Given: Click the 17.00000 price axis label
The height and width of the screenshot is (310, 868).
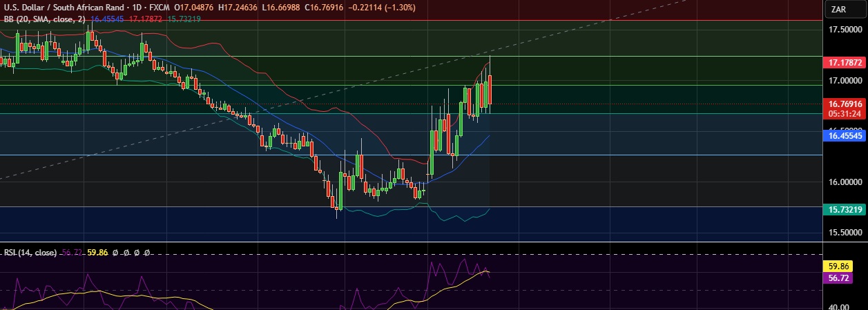Looking at the screenshot, I should tap(845, 81).
